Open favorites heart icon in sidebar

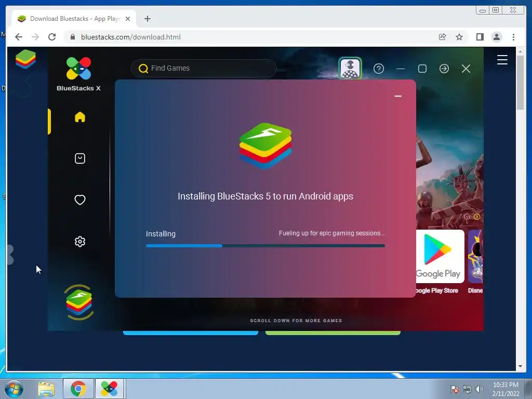[79, 200]
